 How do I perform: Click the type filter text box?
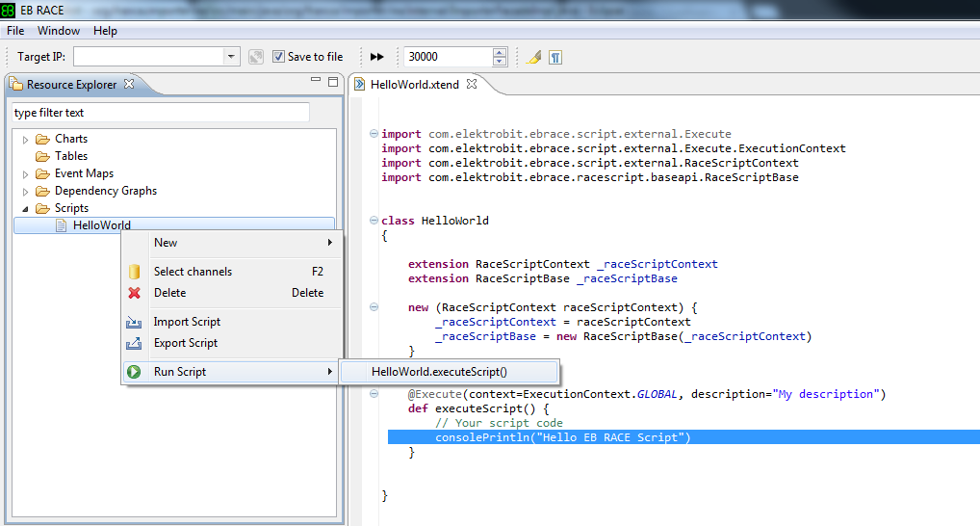click(161, 113)
